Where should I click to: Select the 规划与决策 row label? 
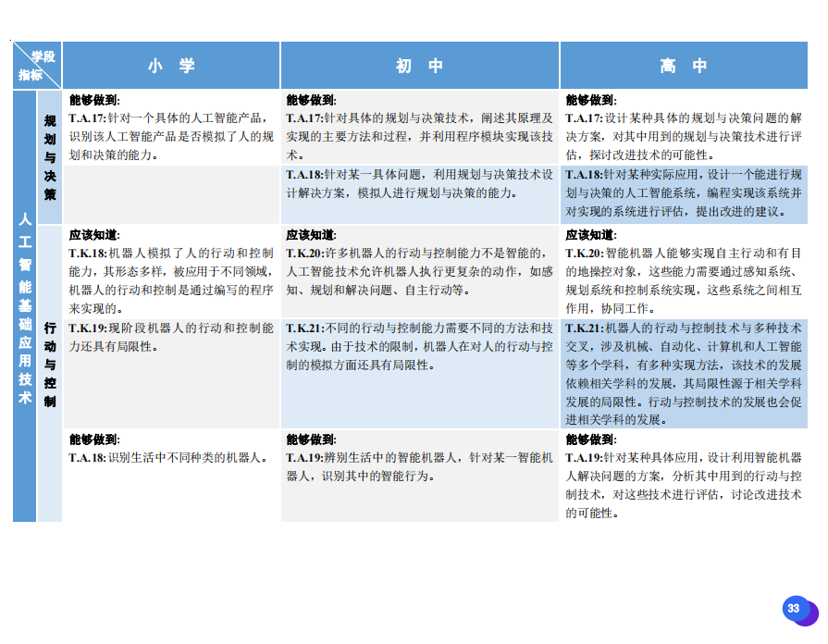(50, 157)
